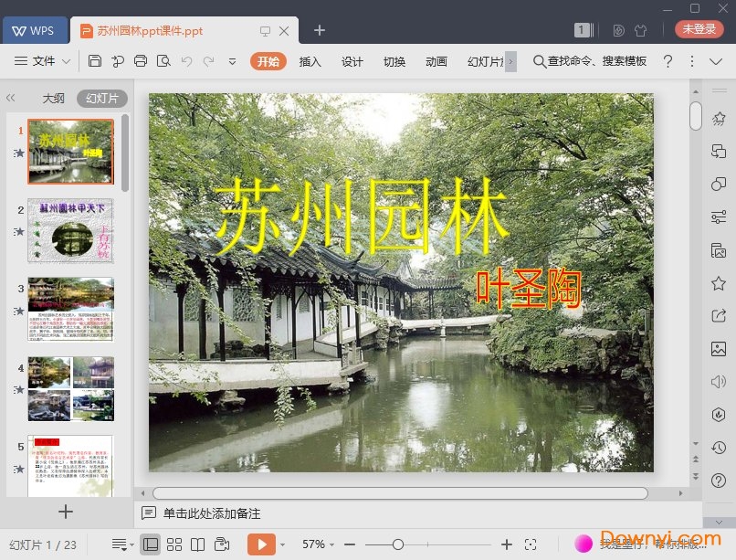
Task: Switch to the 插入 ribbon tab
Action: (310, 62)
